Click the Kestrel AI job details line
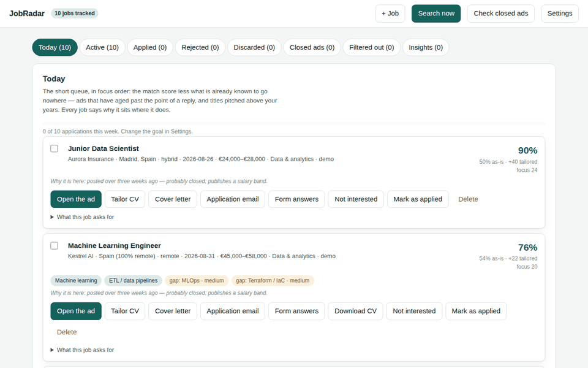The image size is (588, 368). [x=202, y=256]
